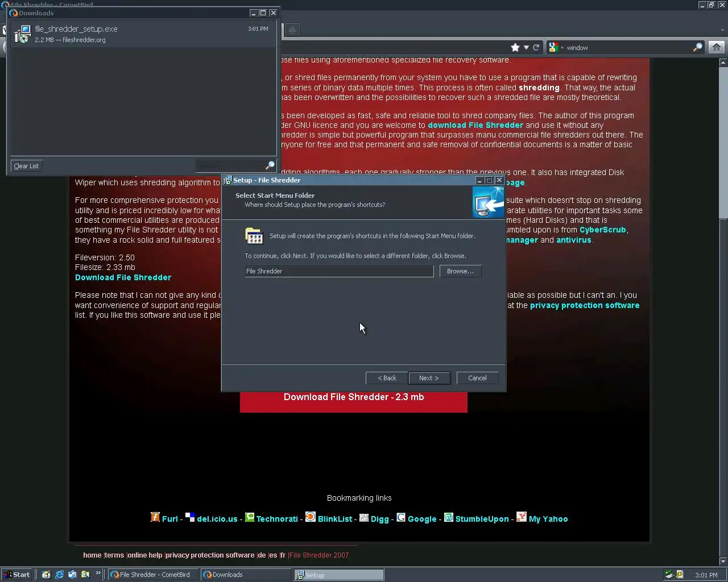
Task: Open the address bar history dropdown arrow
Action: click(x=526, y=47)
